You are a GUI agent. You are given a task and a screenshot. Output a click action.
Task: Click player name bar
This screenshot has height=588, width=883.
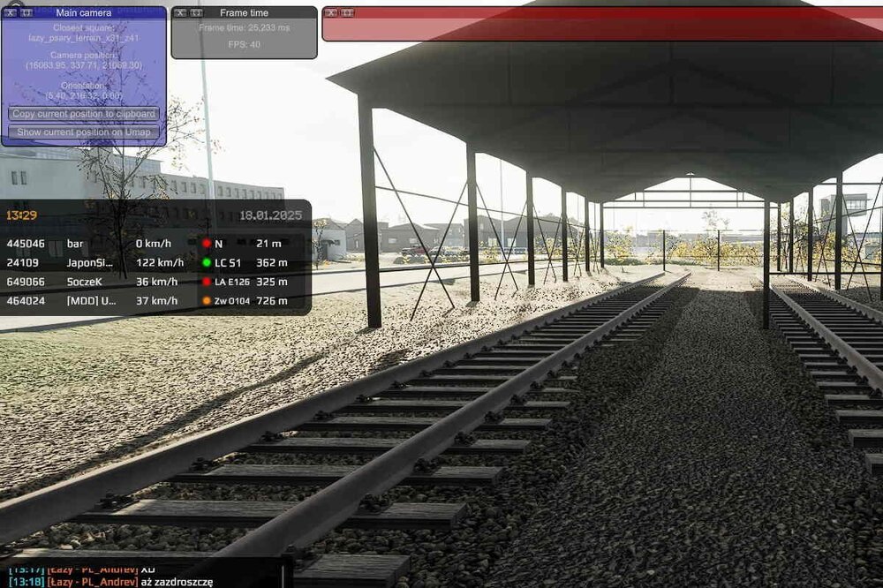(x=75, y=244)
